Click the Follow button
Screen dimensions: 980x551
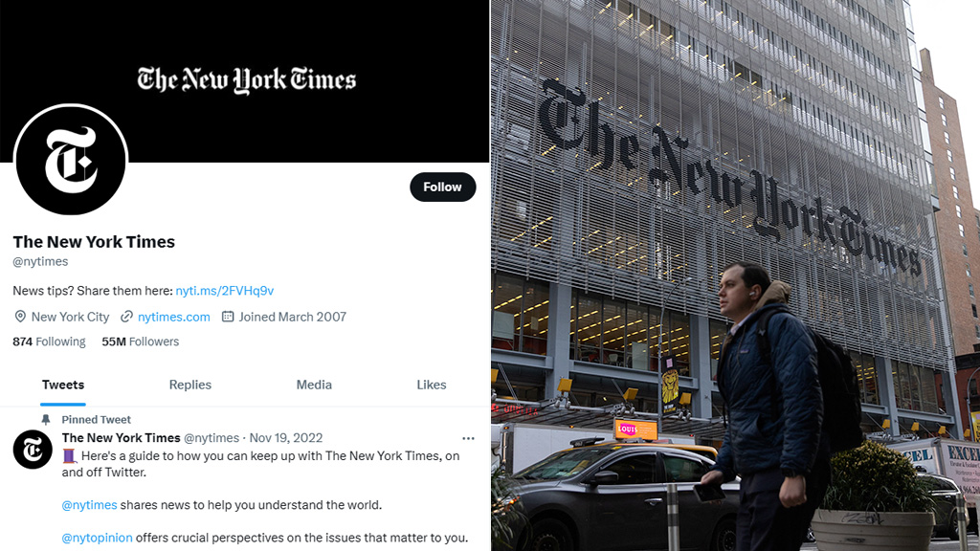coord(442,187)
